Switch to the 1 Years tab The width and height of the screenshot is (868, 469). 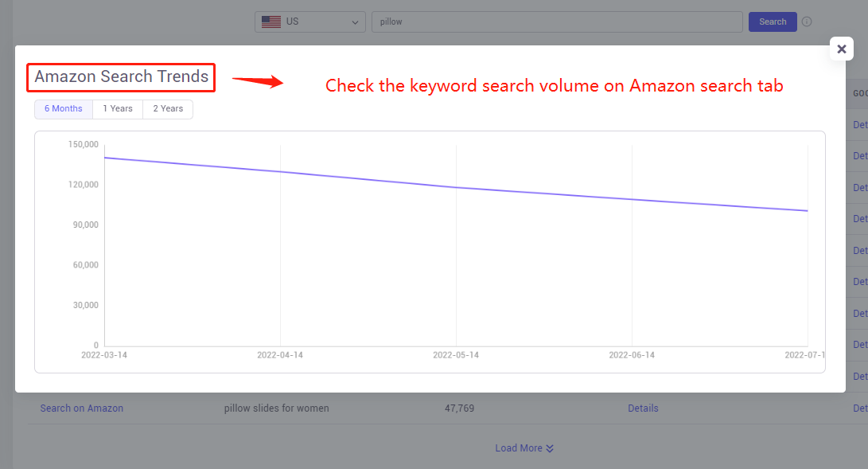click(118, 109)
